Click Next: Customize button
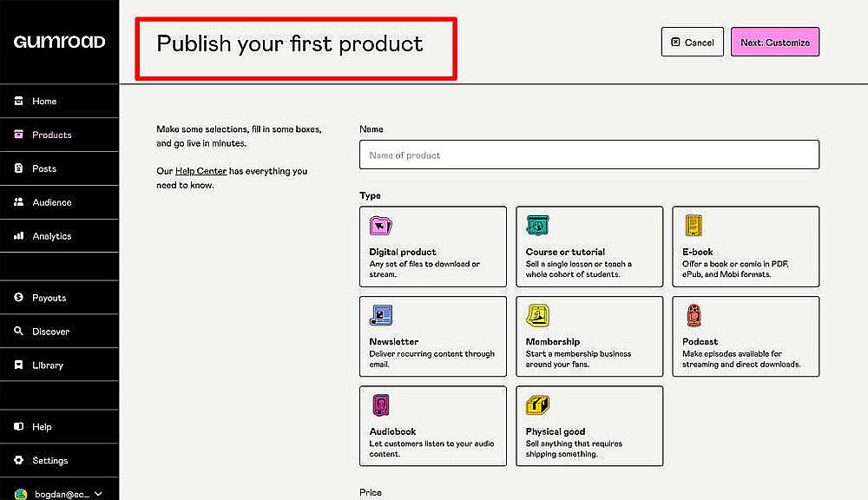Screen dimensions: 868x500 (774, 43)
